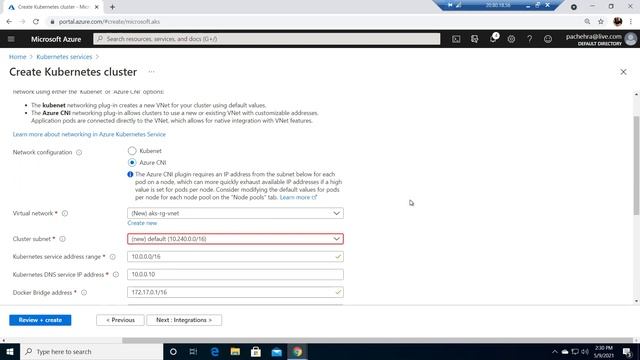Open the Learn more link in the CNI note
Image resolution: width=640 pixels, height=360 pixels.
pyautogui.click(x=298, y=198)
